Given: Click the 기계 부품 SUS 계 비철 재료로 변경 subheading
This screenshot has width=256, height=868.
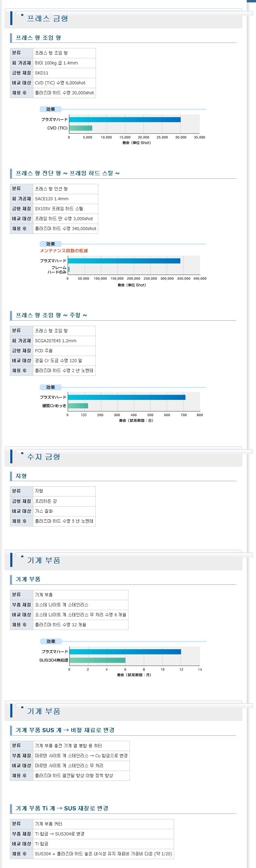Looking at the screenshot, I should (x=65, y=730).
